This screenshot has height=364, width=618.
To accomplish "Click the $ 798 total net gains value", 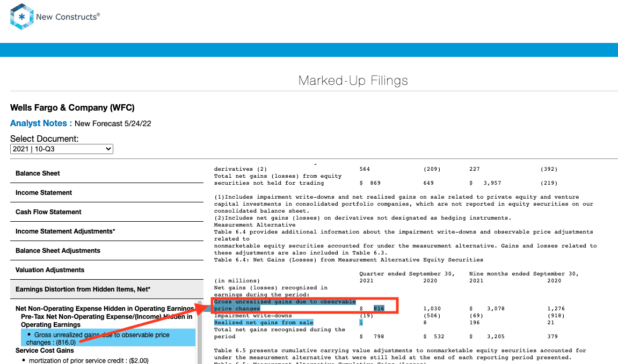I will (372, 337).
